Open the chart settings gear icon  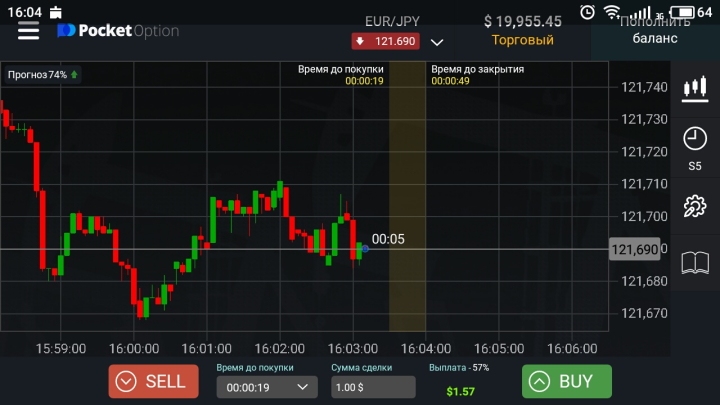[694, 207]
